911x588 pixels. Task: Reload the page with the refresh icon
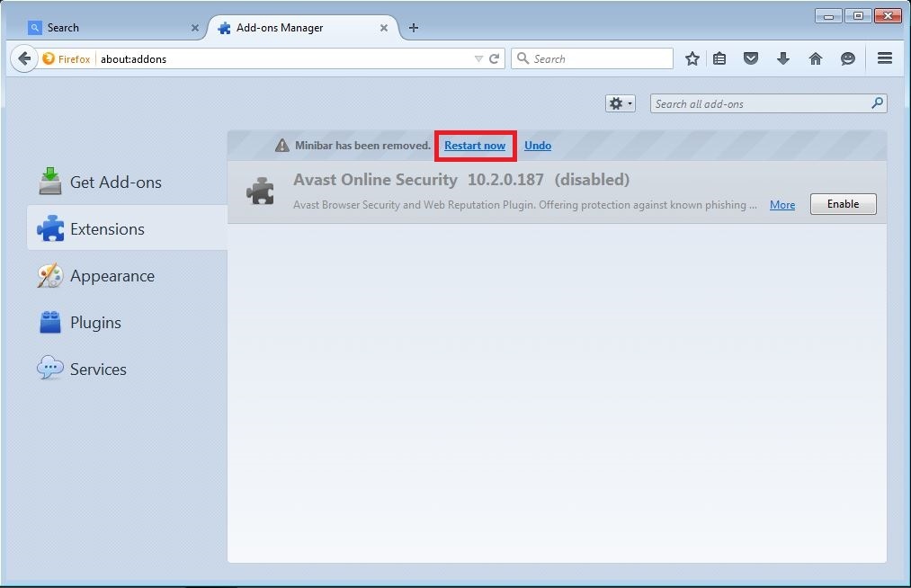[x=495, y=58]
